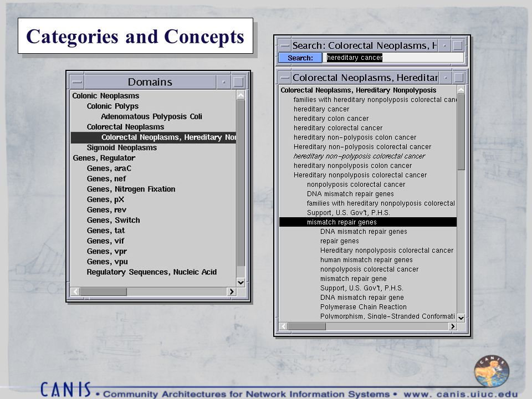
Task: Select the hereditary colon cancer concept
Action: [331, 119]
